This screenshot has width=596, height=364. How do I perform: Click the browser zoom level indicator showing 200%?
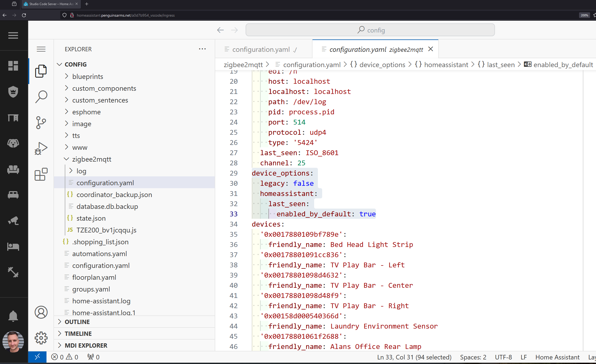pos(584,15)
